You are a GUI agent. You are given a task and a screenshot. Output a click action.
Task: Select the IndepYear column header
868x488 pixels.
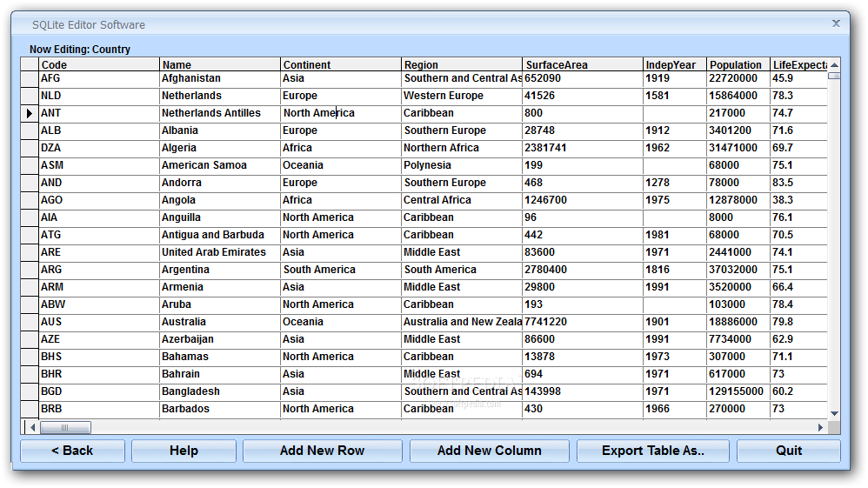pos(674,64)
